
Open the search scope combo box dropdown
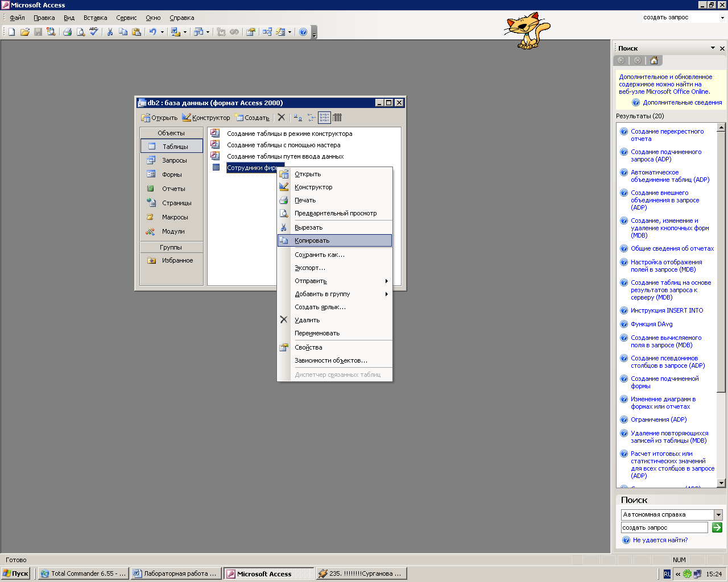(x=718, y=514)
